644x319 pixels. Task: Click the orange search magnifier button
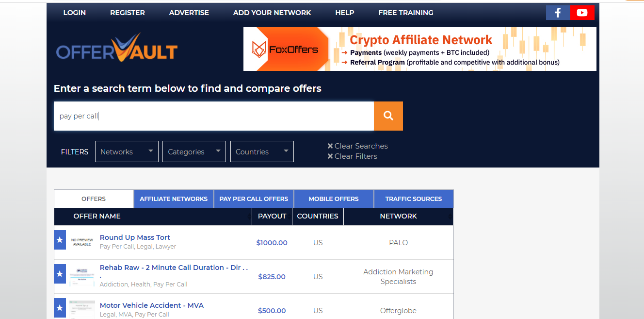(x=388, y=116)
